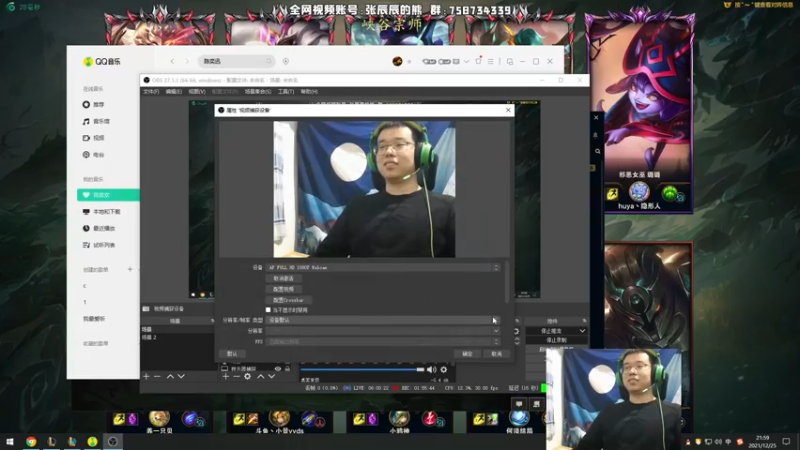The image size is (800, 450).
Task: Mute audio with the speaker icon
Action: pyautogui.click(x=431, y=369)
